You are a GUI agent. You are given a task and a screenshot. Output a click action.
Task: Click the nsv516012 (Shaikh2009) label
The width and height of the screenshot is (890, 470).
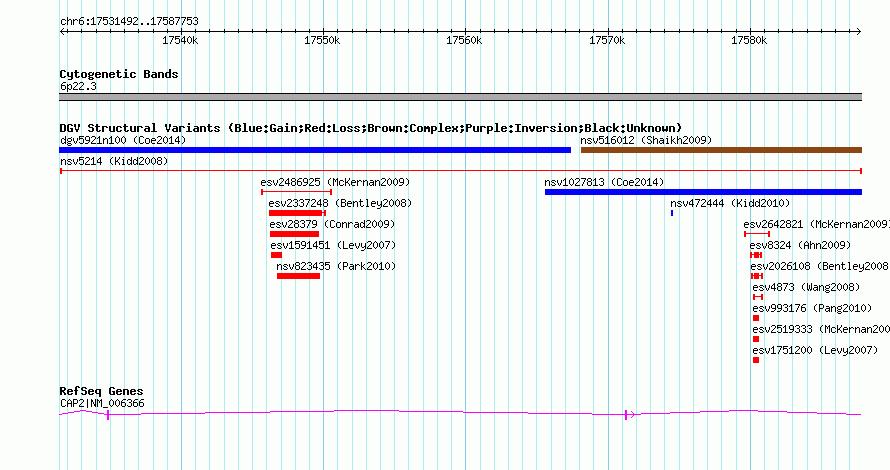646,140
